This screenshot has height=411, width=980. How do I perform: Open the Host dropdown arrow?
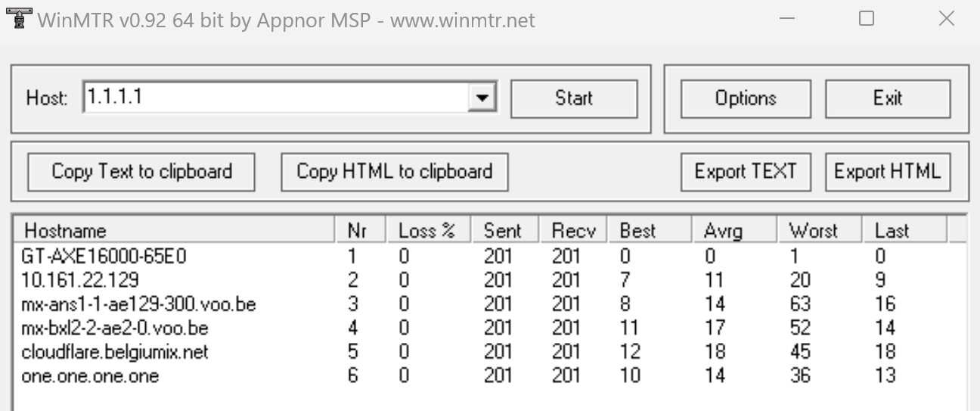[x=482, y=98]
